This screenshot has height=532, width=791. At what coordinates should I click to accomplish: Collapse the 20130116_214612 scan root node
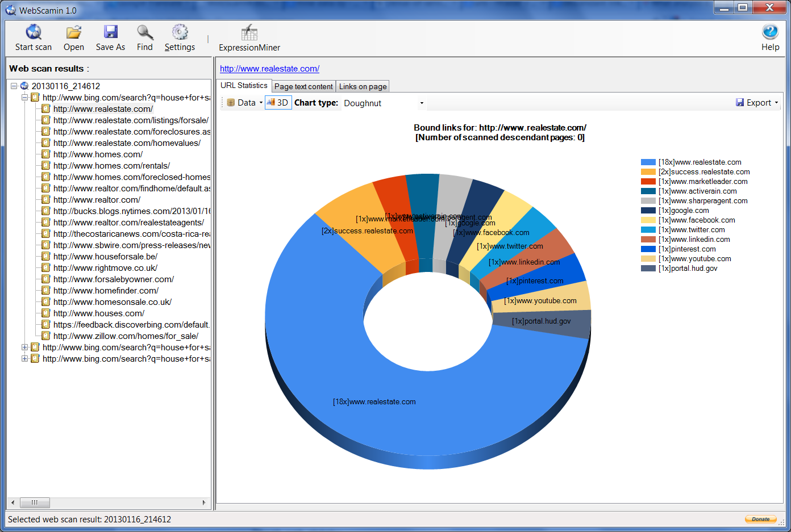(x=14, y=86)
